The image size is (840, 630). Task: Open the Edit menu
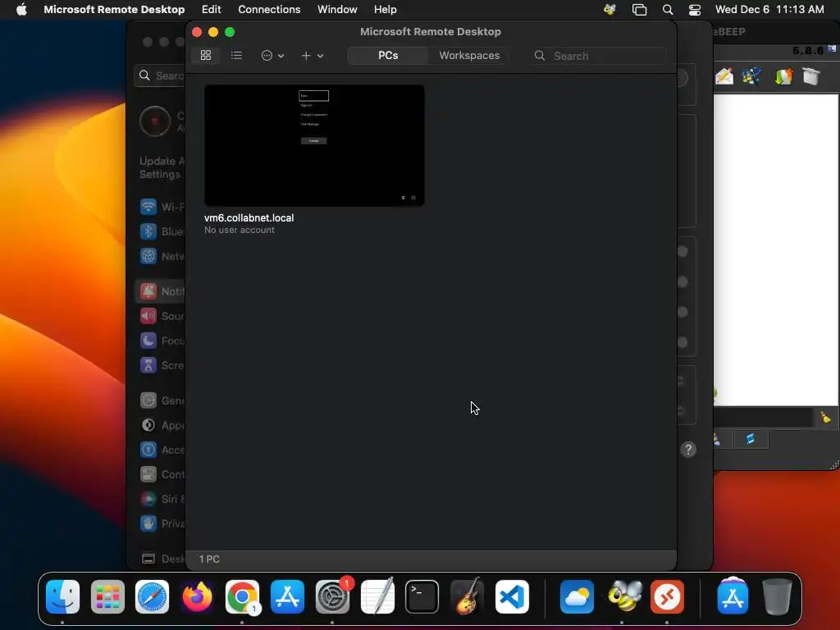(211, 9)
